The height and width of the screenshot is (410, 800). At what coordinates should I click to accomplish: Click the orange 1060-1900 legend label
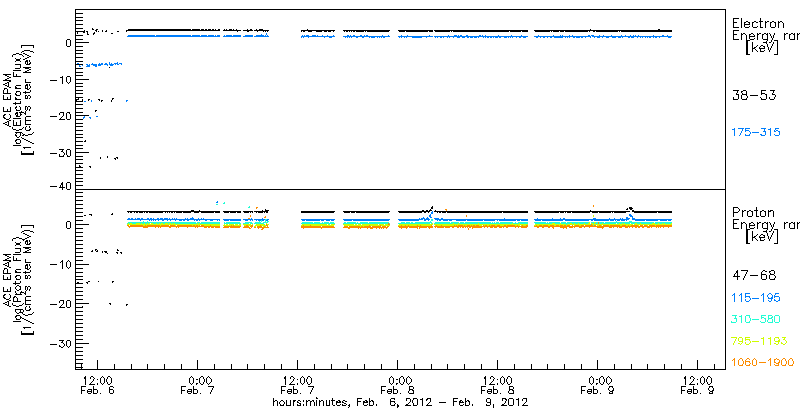point(763,362)
